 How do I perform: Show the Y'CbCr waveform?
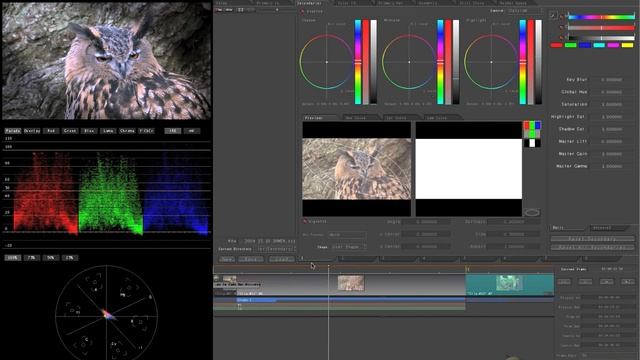pyautogui.click(x=147, y=131)
